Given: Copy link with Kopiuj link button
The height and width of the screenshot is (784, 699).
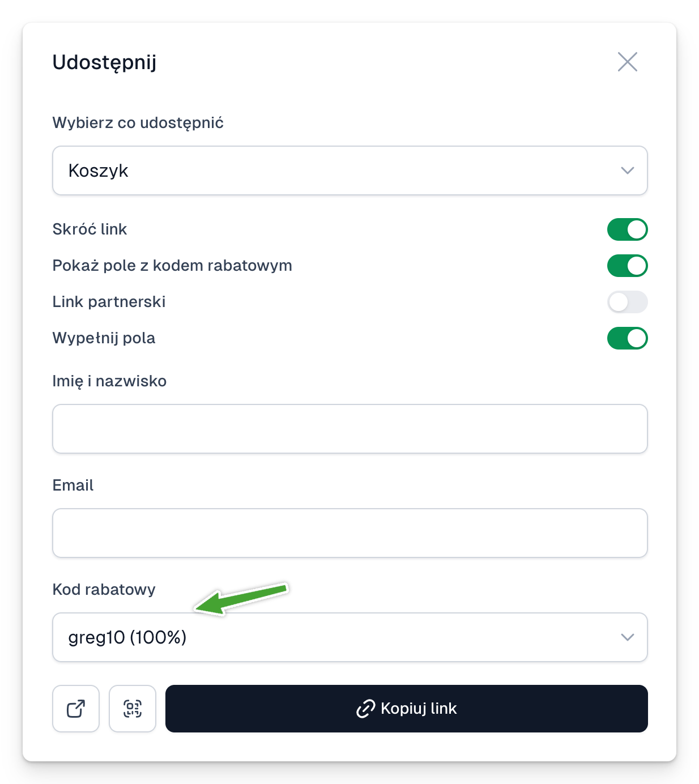Looking at the screenshot, I should (407, 709).
